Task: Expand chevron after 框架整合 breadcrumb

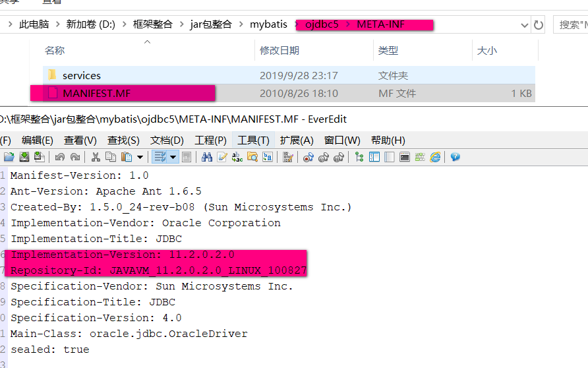Action: (181, 24)
